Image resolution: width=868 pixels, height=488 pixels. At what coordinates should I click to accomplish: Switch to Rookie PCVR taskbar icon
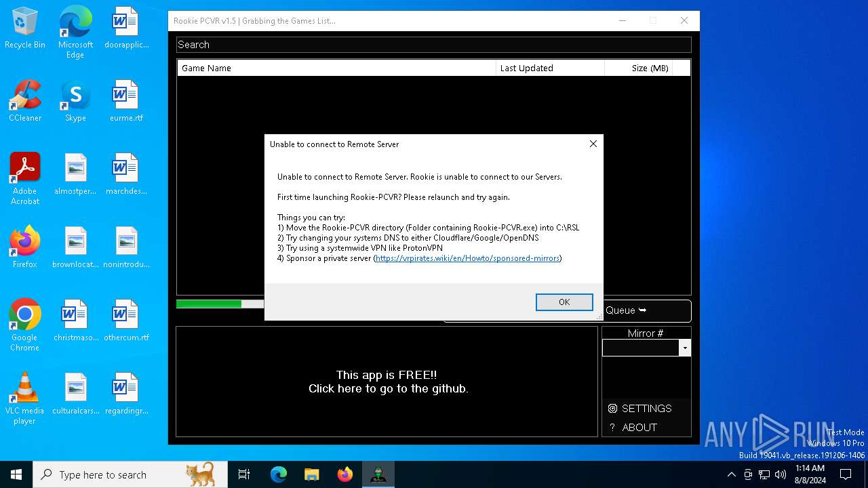pyautogui.click(x=378, y=474)
